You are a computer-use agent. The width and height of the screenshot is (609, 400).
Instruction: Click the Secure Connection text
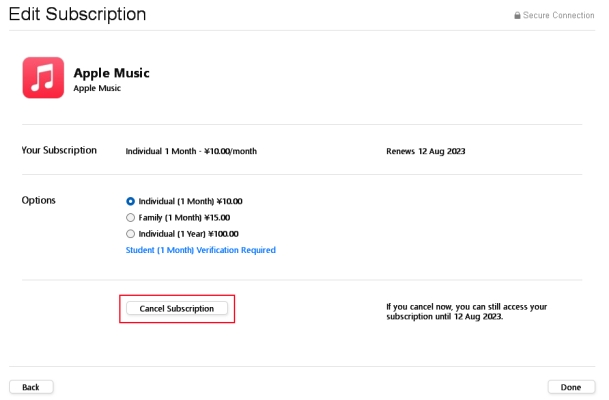[559, 16]
